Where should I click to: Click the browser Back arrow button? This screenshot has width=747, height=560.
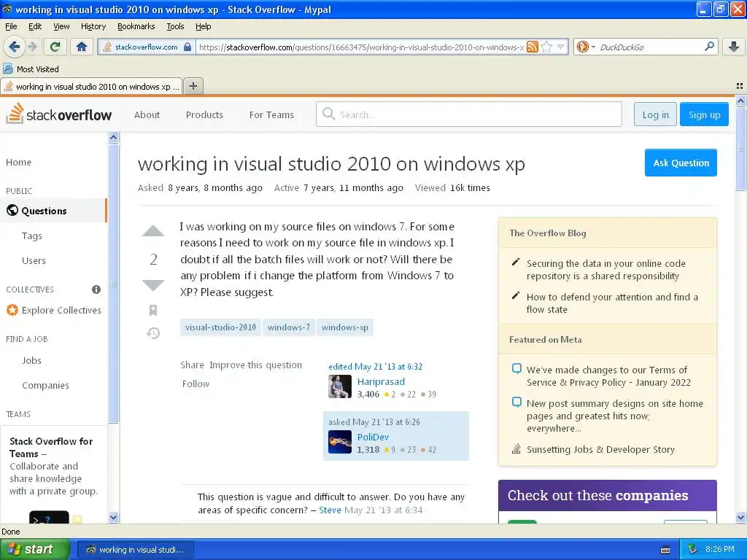[15, 47]
